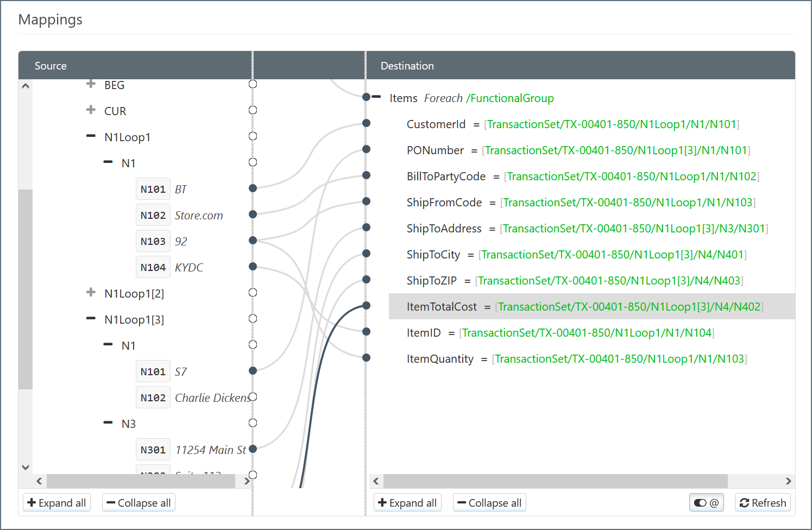Click the connector dot next to ItemTotalCost
The width and height of the screenshot is (812, 530).
pyautogui.click(x=367, y=306)
